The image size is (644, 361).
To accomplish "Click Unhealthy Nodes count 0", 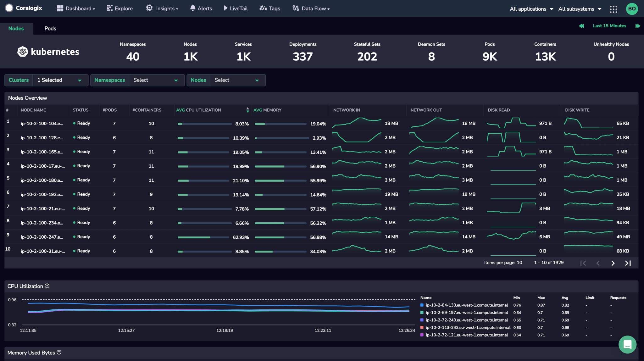I will [611, 57].
